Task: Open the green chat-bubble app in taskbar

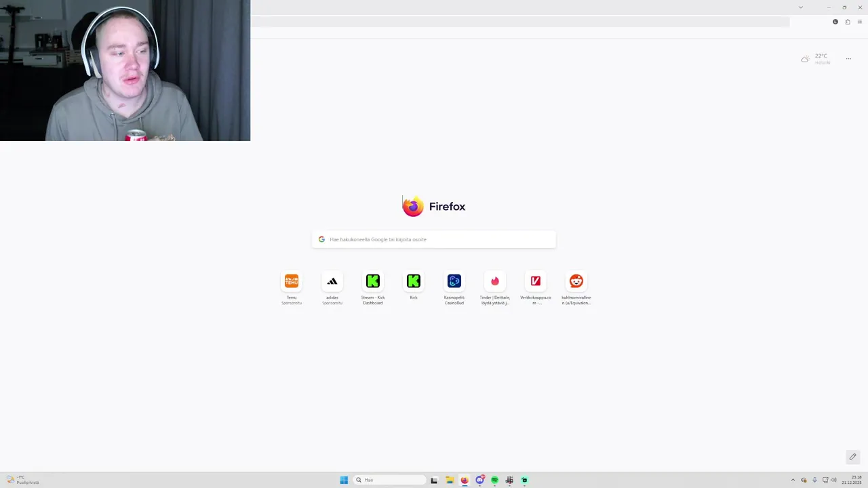Action: click(x=524, y=480)
